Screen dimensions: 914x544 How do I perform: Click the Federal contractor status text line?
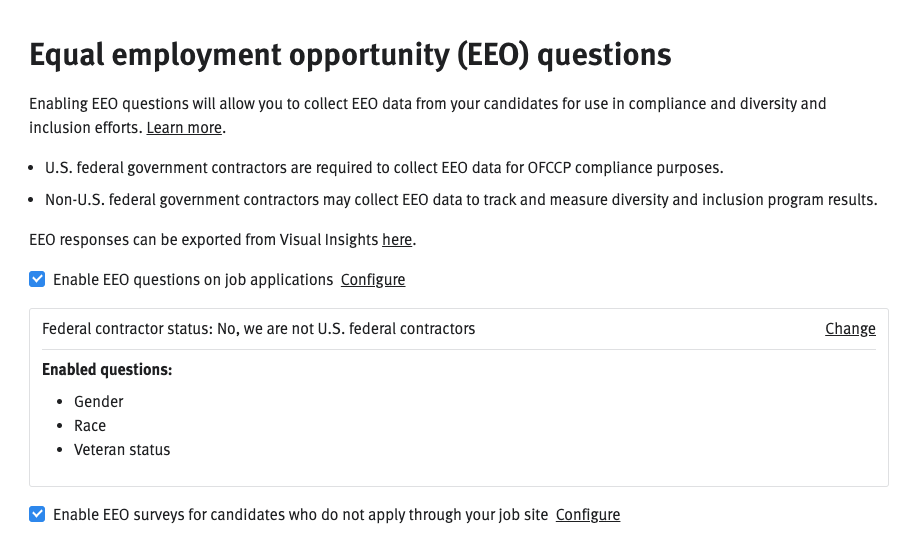tap(258, 329)
